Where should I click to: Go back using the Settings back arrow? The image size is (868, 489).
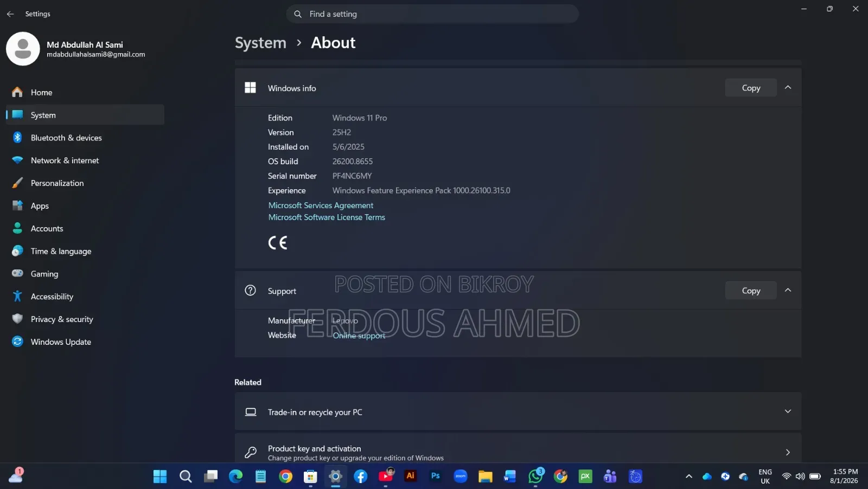coord(10,14)
